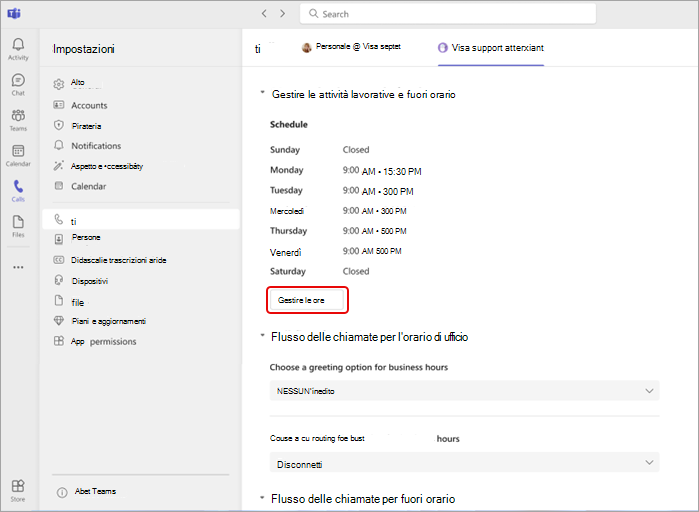Open the Abet Teams link
Image resolution: width=699 pixels, height=512 pixels.
[95, 491]
